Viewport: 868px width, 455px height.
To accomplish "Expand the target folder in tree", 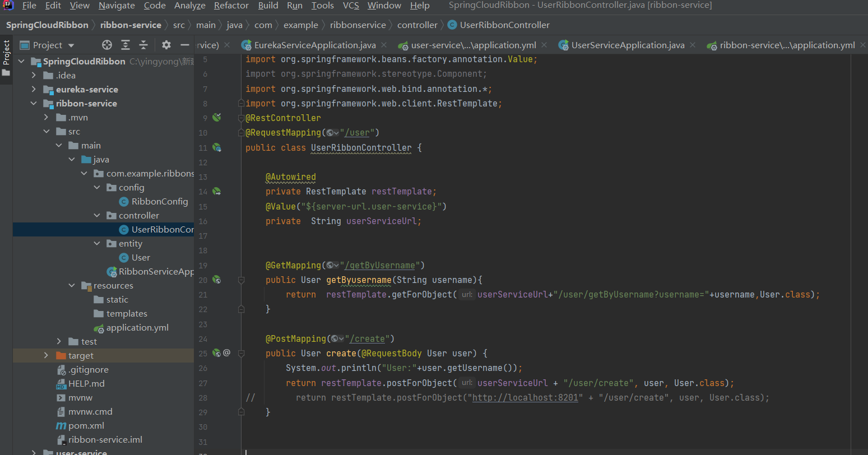I will point(46,356).
